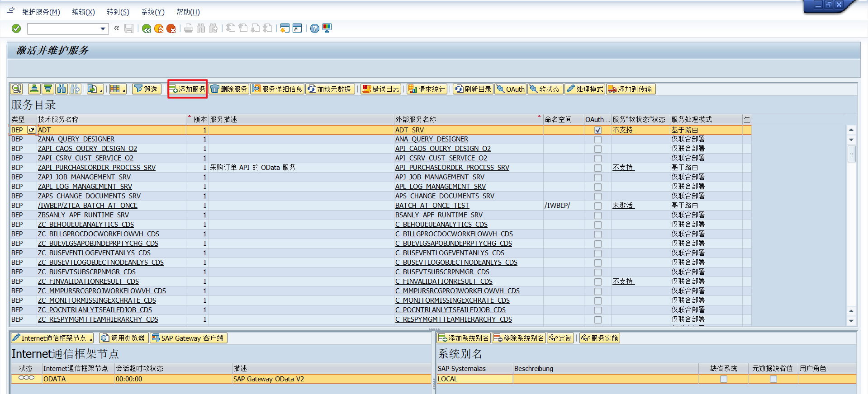The width and height of the screenshot is (868, 394).
Task: Check the OAuth box for C_RESPYMGMTTEAMHIERARCHY_CDS
Action: [x=598, y=320]
